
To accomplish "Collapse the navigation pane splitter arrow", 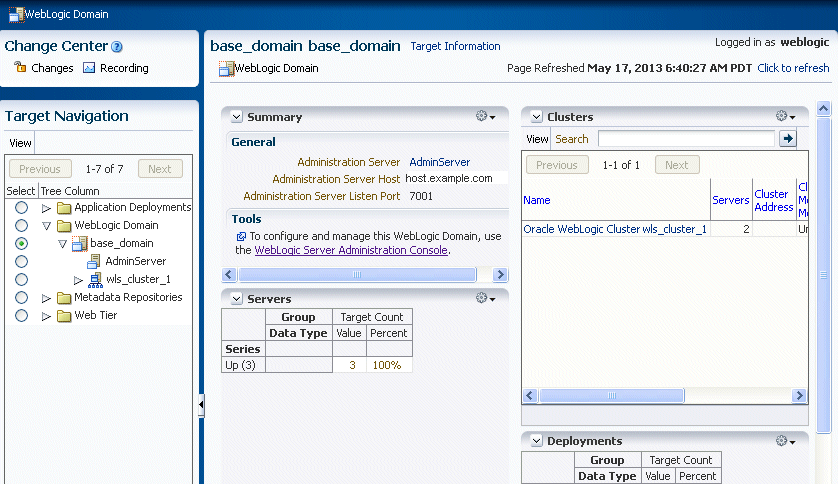I will tap(201, 405).
